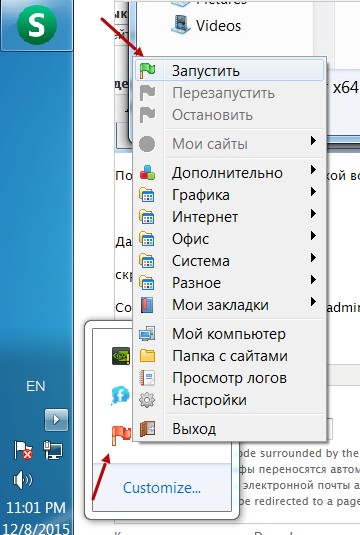
Task: Select the Перезапустить menu entry
Action: (x=229, y=93)
